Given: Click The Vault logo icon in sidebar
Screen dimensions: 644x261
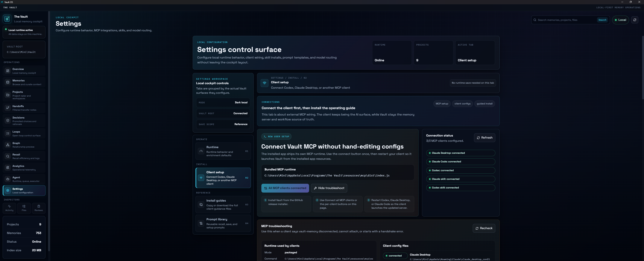Looking at the screenshot, I should (x=7, y=19).
